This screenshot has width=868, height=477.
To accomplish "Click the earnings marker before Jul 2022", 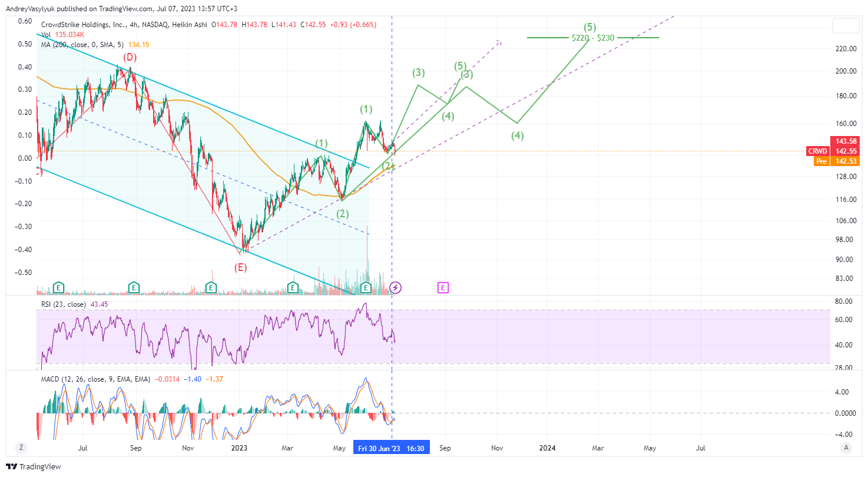I will point(58,287).
